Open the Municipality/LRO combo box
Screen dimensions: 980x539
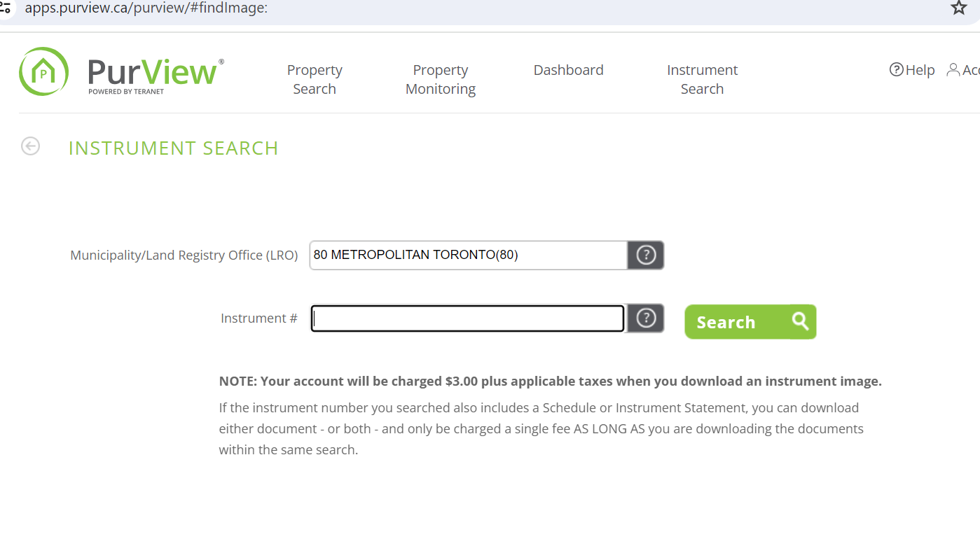[469, 255]
